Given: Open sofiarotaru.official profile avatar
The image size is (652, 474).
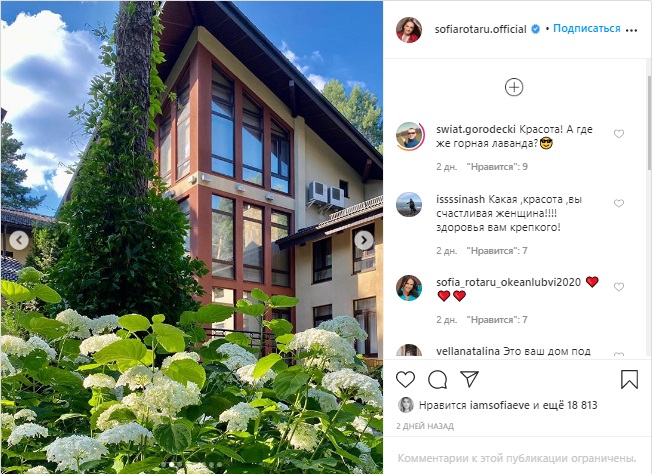Looking at the screenshot, I should pyautogui.click(x=409, y=30).
